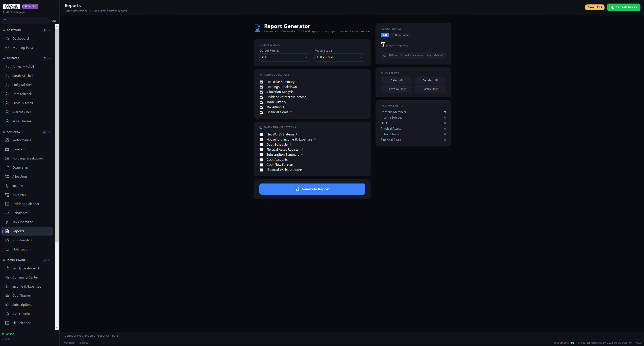Open the Dividend Calendar icon
The width and height of the screenshot is (644, 346).
[7, 204]
